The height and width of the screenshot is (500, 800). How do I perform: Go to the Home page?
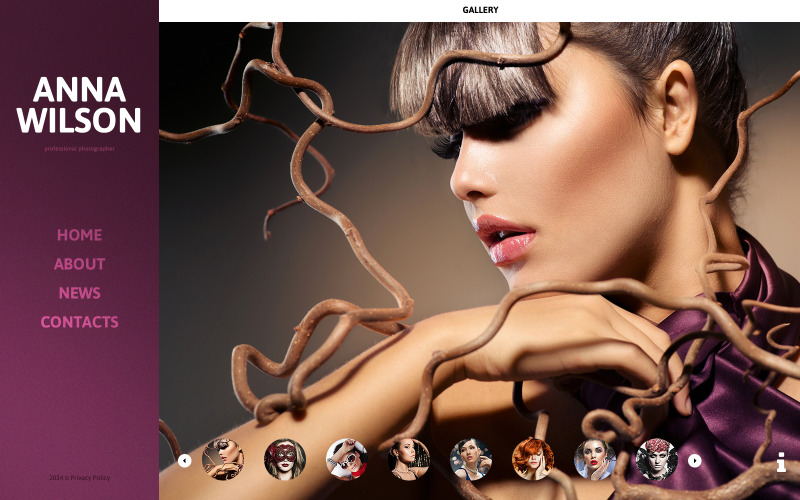coord(79,235)
